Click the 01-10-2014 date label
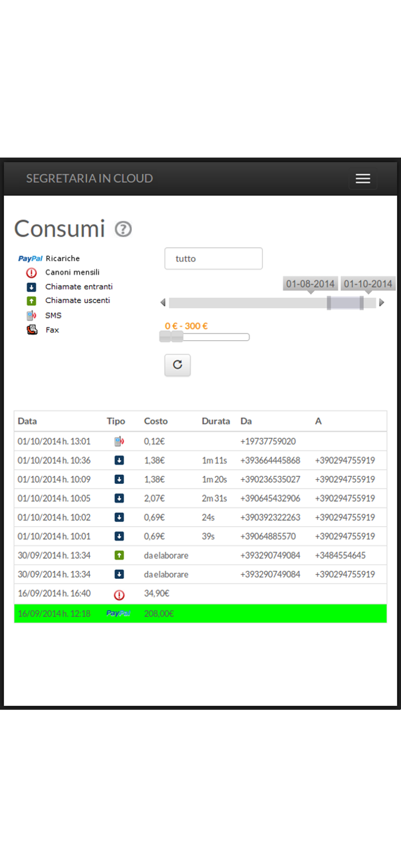Viewport: 401px width, 868px height. click(x=368, y=284)
